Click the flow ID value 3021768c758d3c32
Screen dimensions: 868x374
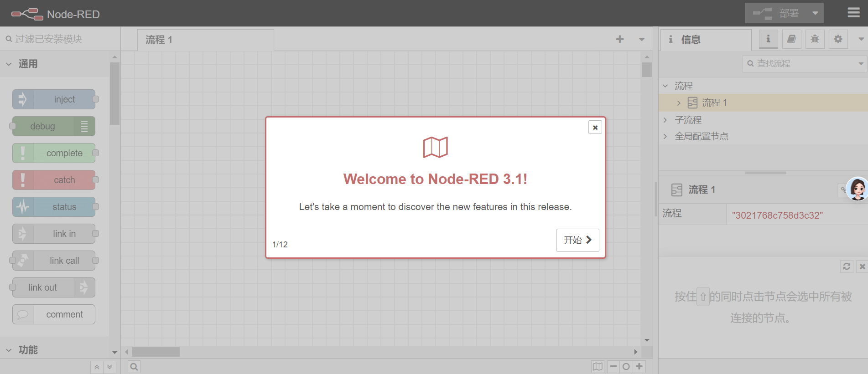coord(777,215)
